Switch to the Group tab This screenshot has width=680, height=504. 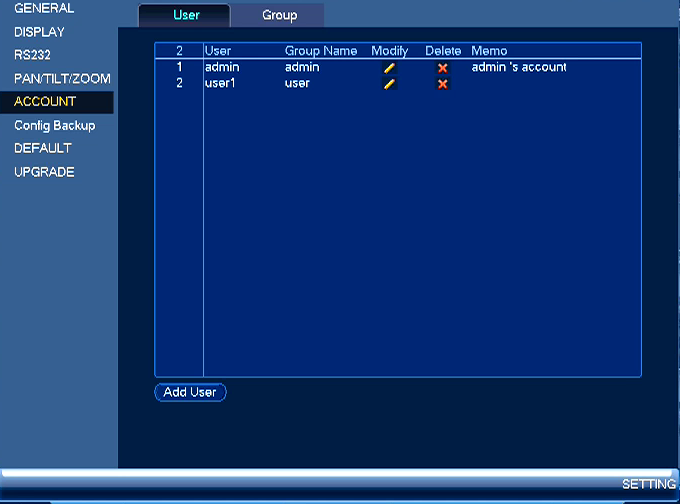278,16
